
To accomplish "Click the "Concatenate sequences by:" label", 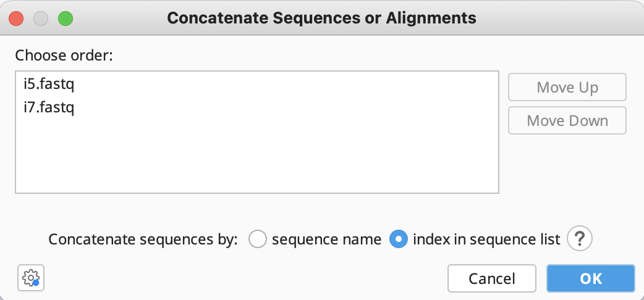I will coord(143,239).
